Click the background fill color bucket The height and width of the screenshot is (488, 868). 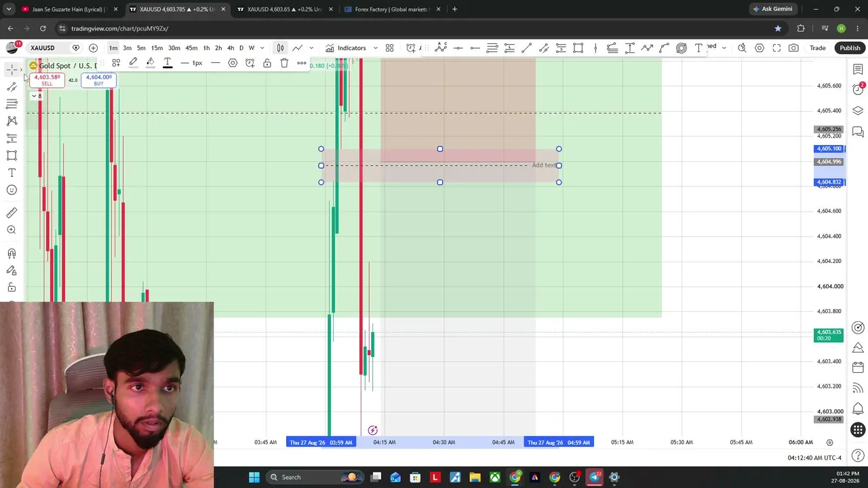click(x=150, y=63)
